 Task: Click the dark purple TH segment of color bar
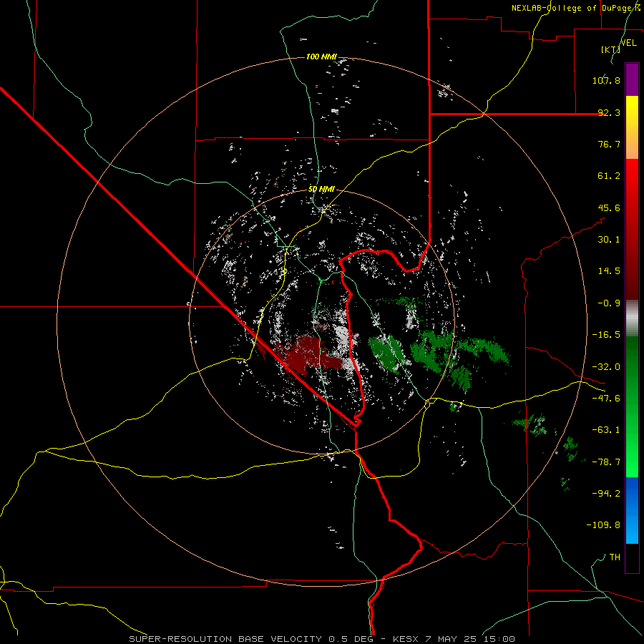click(632, 557)
